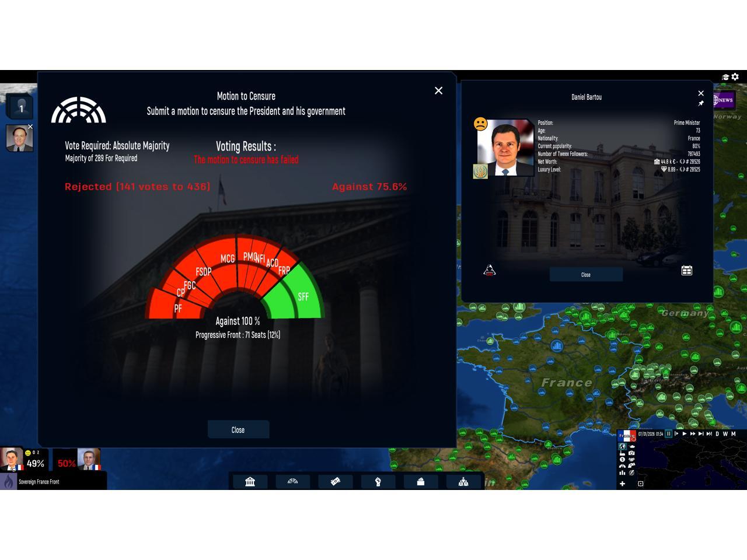747x560 pixels.
Task: Click the raised fist icon in bottom bar
Action: coord(378,481)
